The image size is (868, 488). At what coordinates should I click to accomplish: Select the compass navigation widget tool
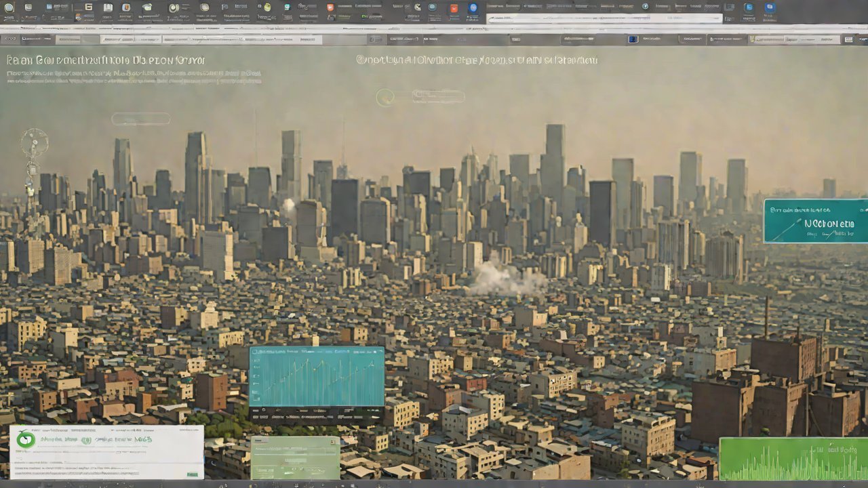coord(34,141)
